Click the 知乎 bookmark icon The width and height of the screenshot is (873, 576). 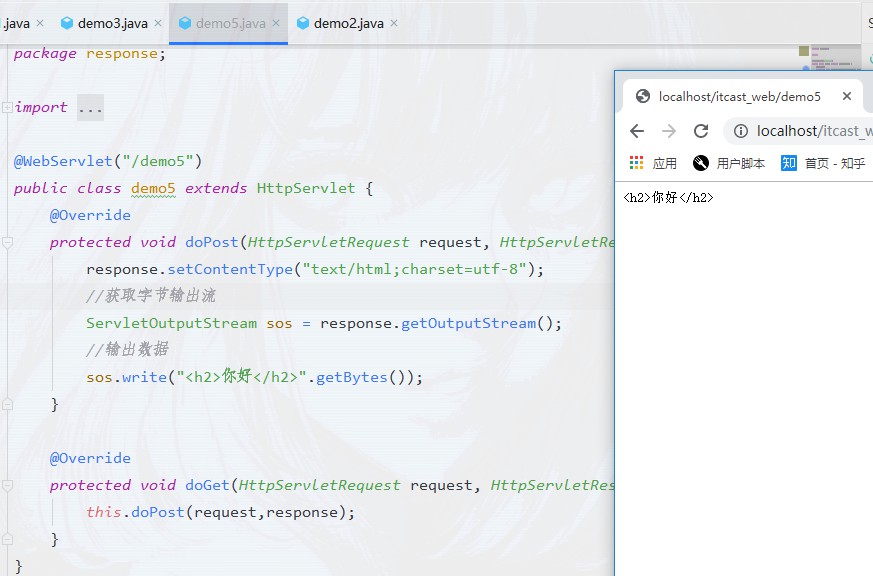788,163
